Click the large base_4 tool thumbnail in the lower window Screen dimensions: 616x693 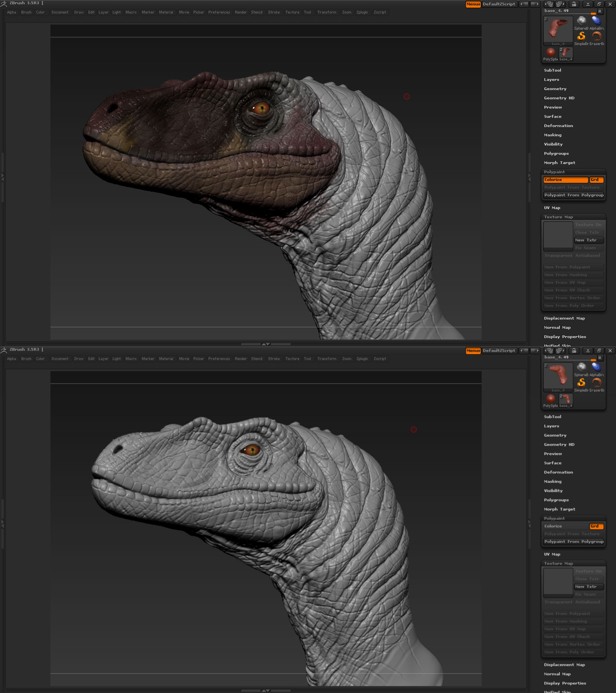pyautogui.click(x=558, y=376)
